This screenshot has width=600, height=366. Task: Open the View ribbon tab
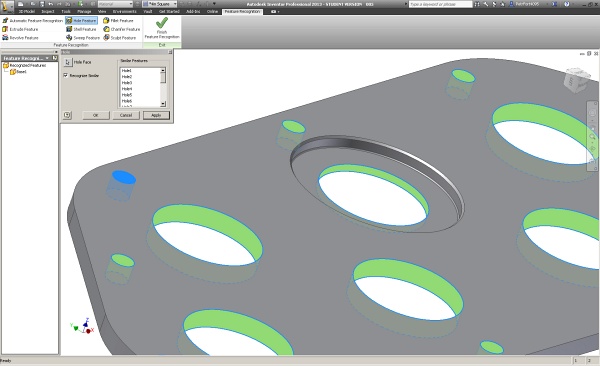[x=102, y=11]
